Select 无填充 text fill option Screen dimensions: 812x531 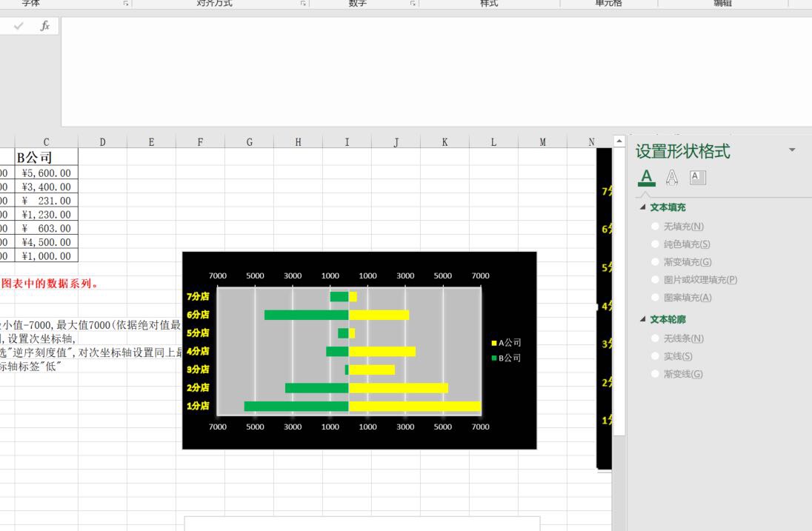677,226
